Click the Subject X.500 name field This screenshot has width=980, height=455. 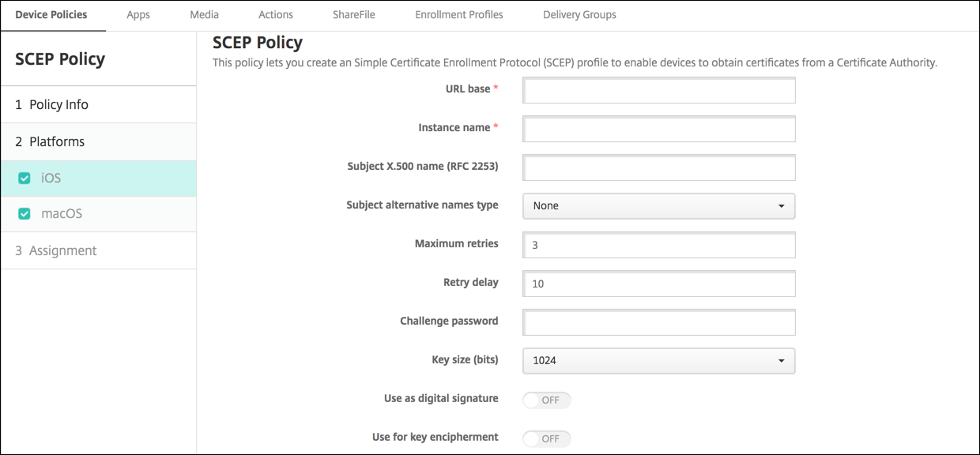click(658, 167)
